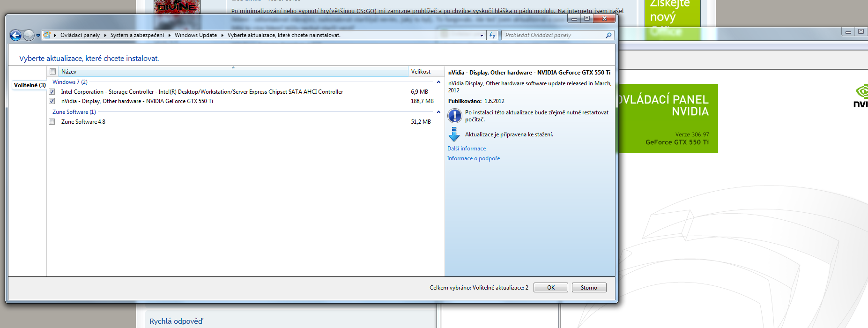Collapse the 'Windows 7 (2)' group
Image resolution: width=868 pixels, height=328 pixels.
[438, 82]
